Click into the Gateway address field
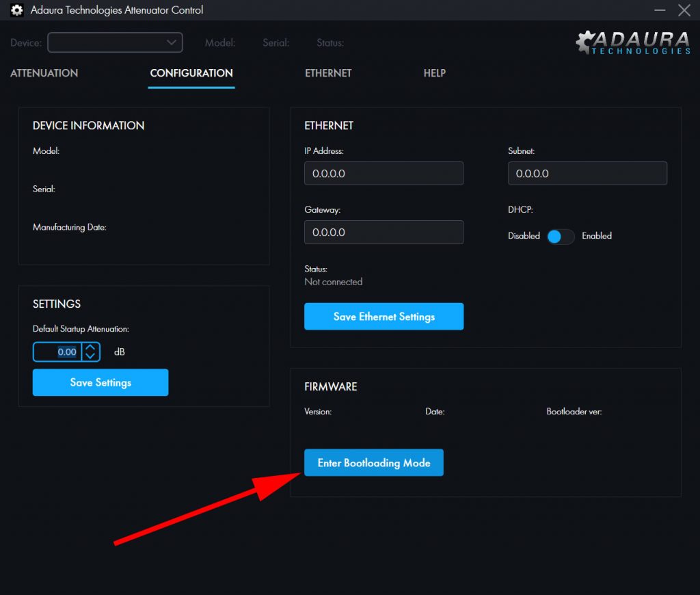This screenshot has height=595, width=700. (383, 233)
